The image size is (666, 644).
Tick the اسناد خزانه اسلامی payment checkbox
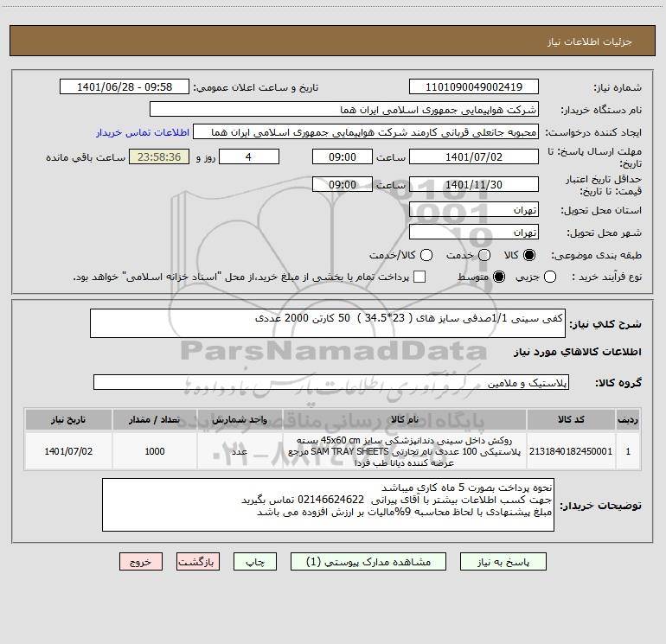[x=419, y=277]
